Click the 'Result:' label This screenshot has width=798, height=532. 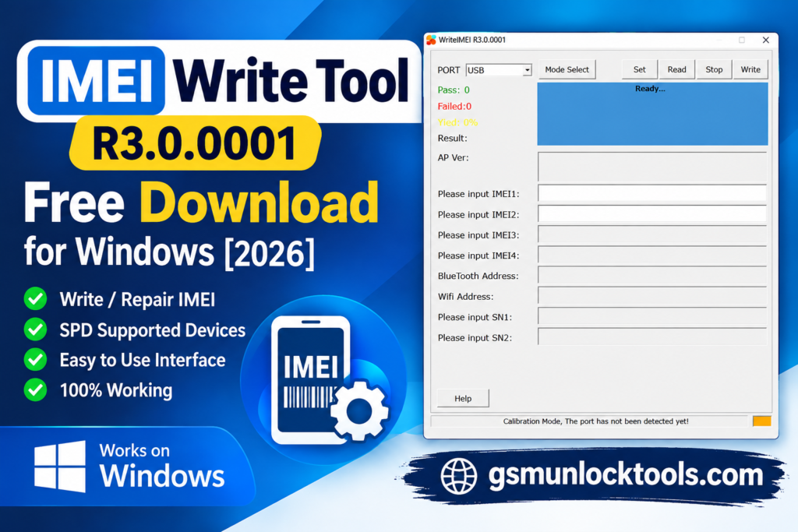453,139
